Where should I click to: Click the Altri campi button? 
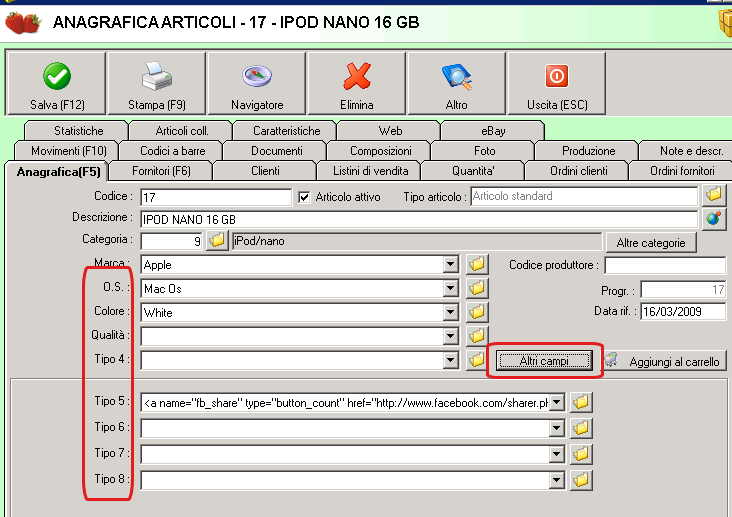[x=544, y=361]
